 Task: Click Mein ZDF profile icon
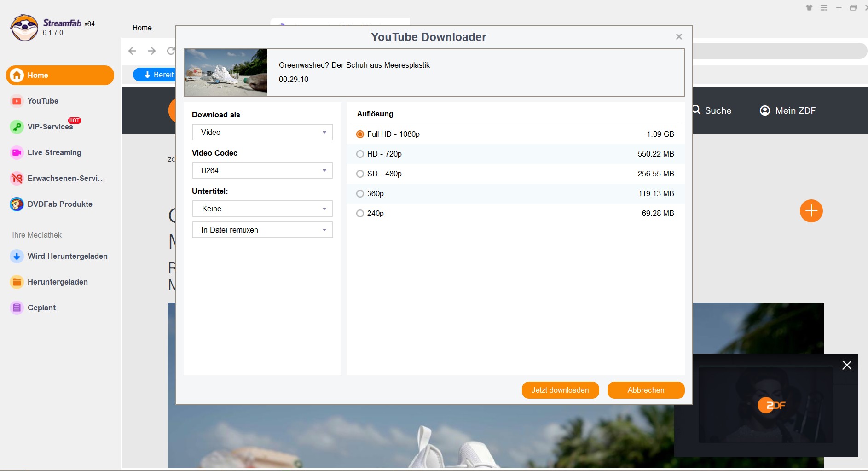pos(765,110)
